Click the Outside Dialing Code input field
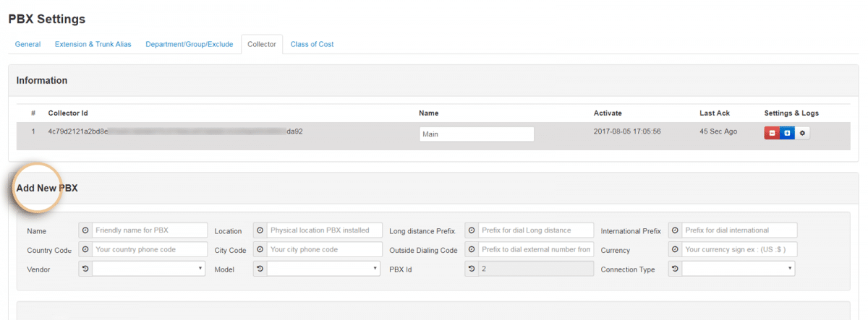868x320 pixels. point(535,250)
